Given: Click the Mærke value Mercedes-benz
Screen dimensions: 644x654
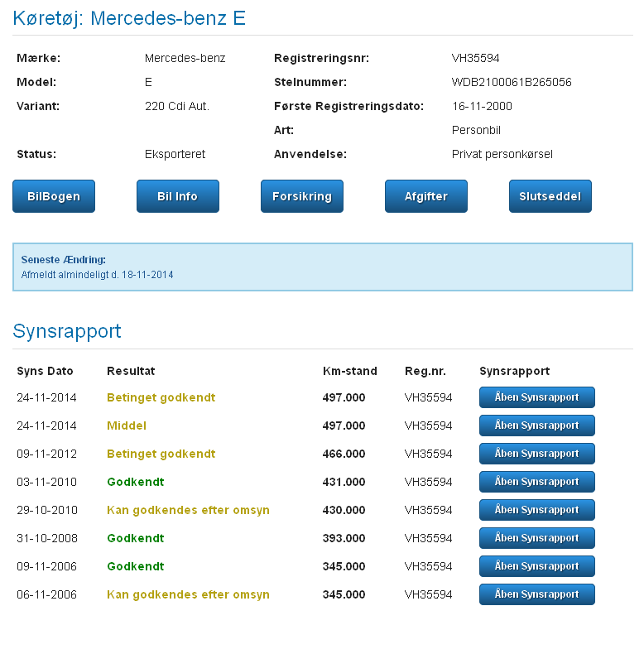Looking at the screenshot, I should [x=185, y=58].
